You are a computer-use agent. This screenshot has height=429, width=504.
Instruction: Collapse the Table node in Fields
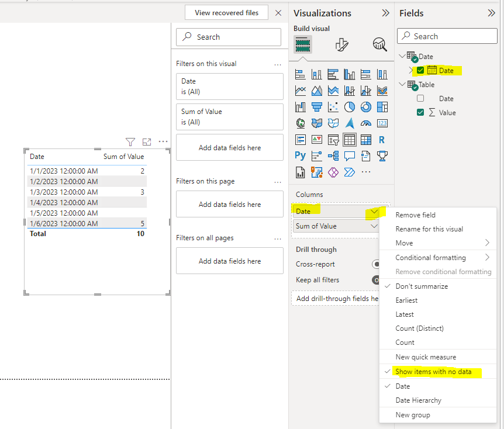[402, 84]
